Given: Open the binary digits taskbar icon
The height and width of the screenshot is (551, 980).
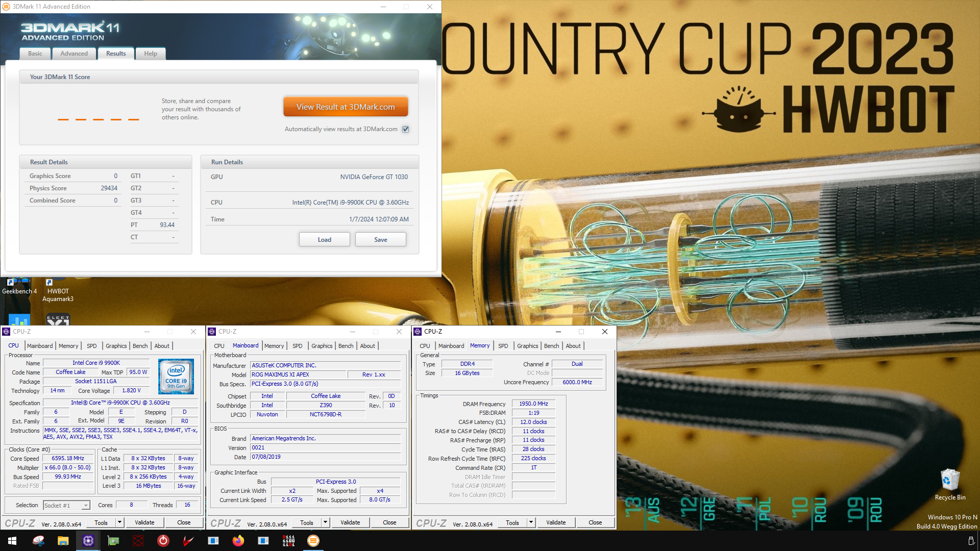Looking at the screenshot, I should (x=288, y=541).
